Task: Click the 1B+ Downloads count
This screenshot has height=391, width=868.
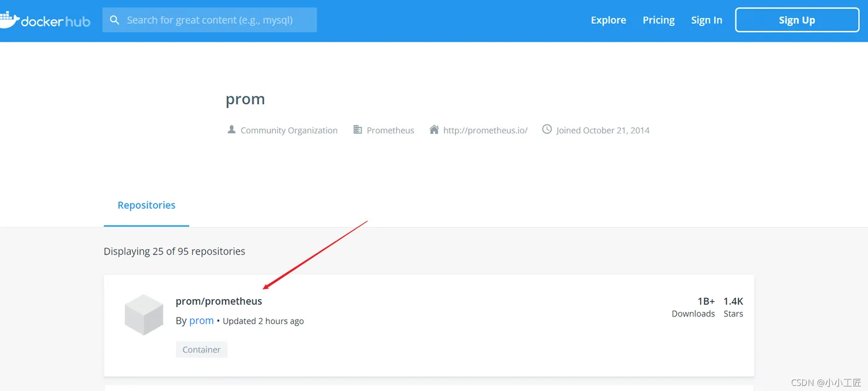Action: (x=693, y=307)
